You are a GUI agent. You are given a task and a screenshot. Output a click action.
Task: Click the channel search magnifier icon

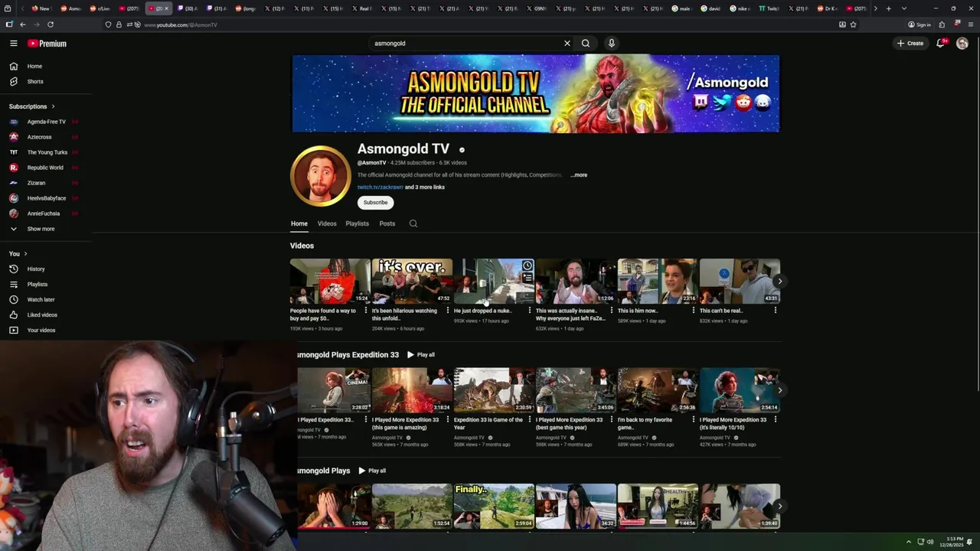[413, 224]
